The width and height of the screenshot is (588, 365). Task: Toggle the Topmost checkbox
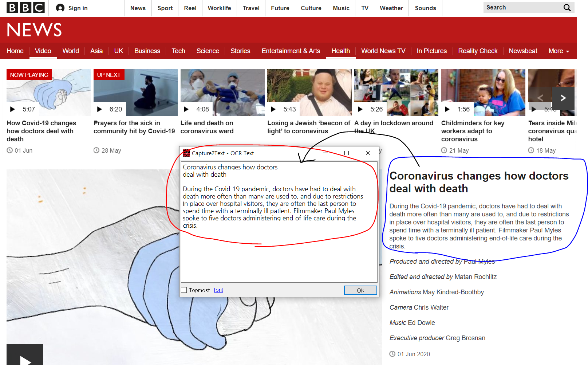(x=184, y=290)
